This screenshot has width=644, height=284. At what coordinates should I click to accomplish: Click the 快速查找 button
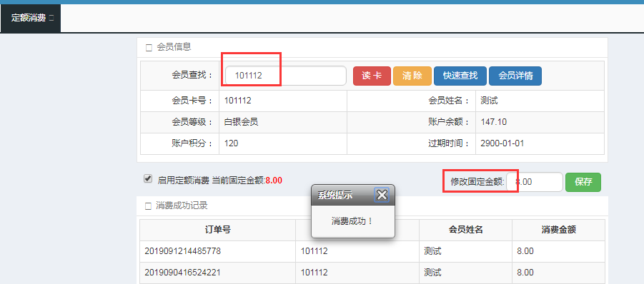(460, 76)
